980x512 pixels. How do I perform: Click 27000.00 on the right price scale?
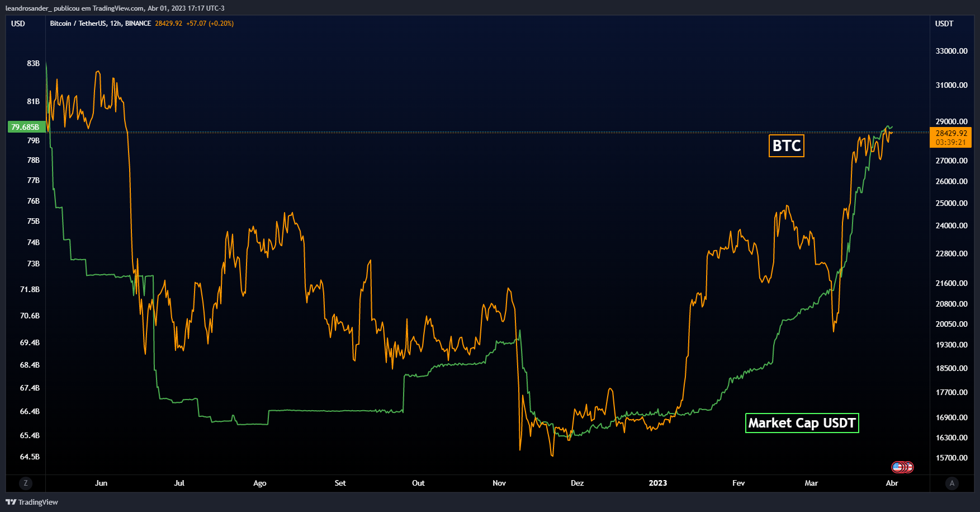[x=951, y=161]
